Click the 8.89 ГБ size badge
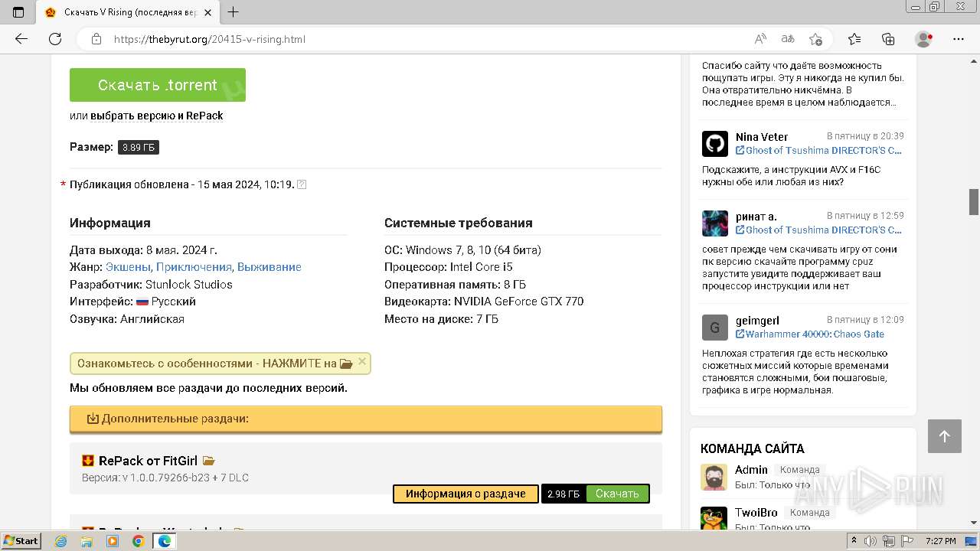 (139, 147)
